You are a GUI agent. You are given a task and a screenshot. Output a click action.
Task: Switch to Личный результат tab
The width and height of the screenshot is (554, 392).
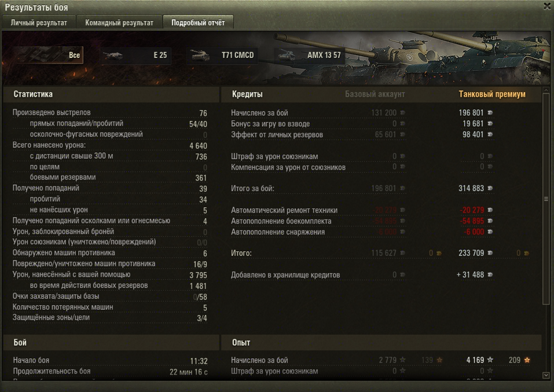(x=39, y=23)
